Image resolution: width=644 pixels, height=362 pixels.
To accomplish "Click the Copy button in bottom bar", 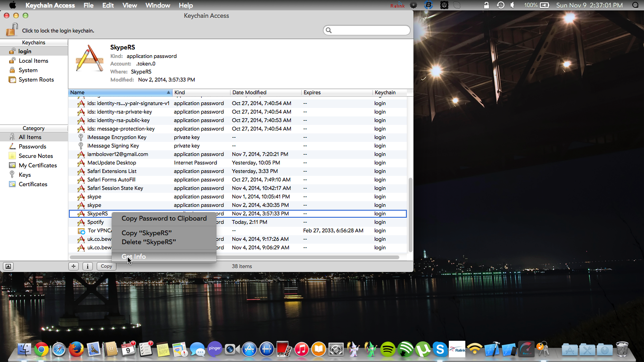I will pos(107,266).
